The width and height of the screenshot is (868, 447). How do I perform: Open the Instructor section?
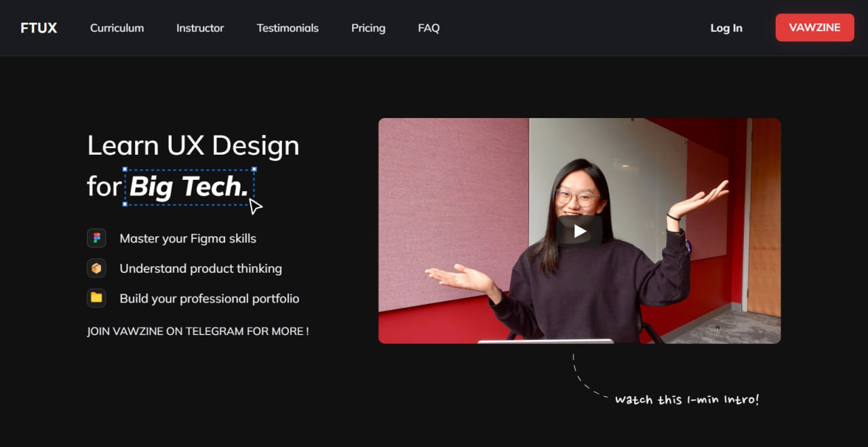[200, 28]
